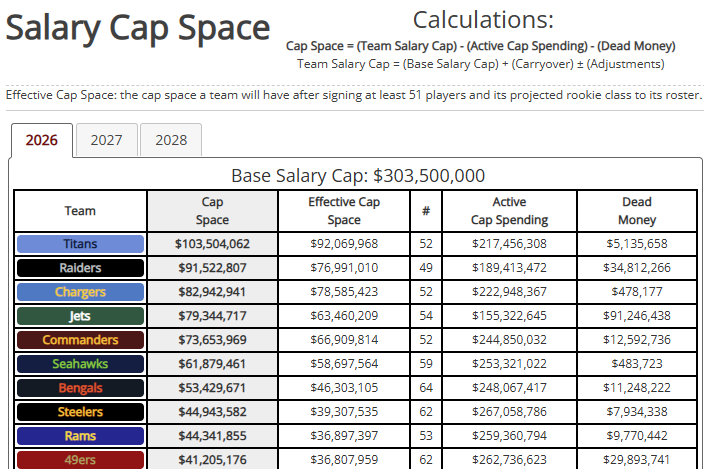Sort by Effective Cap Space header

[x=344, y=211]
